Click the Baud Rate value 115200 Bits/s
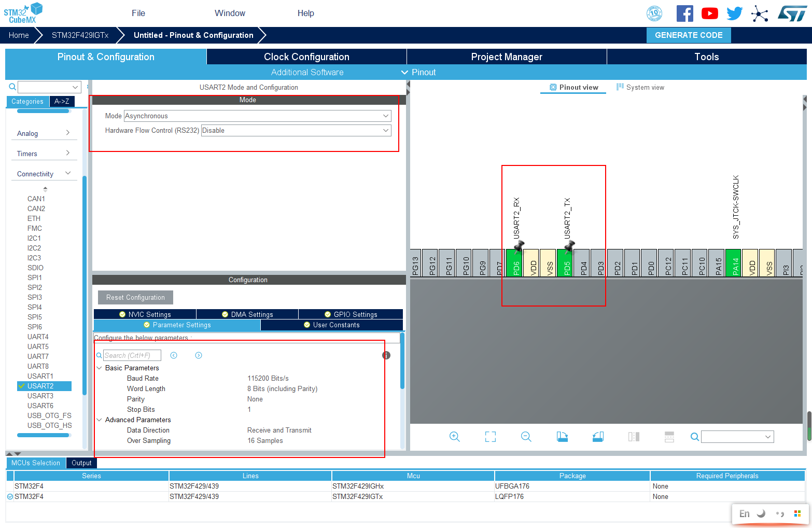The image size is (812, 528). (268, 378)
